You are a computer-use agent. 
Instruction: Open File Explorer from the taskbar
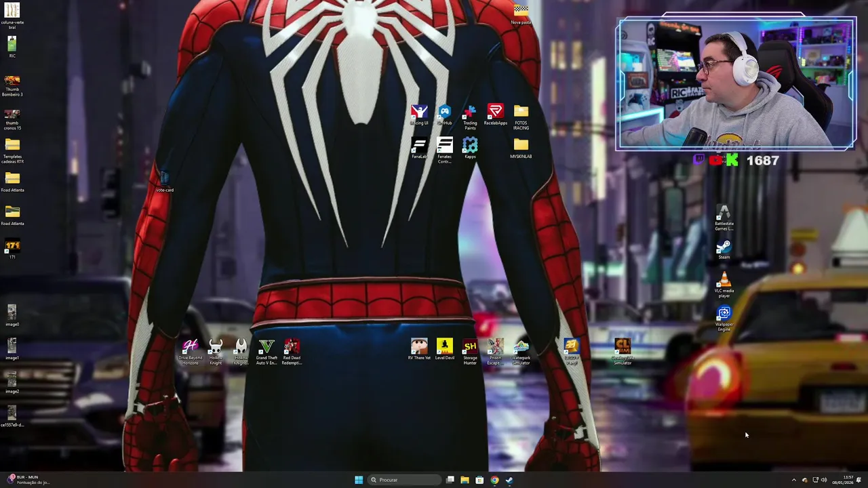click(465, 480)
